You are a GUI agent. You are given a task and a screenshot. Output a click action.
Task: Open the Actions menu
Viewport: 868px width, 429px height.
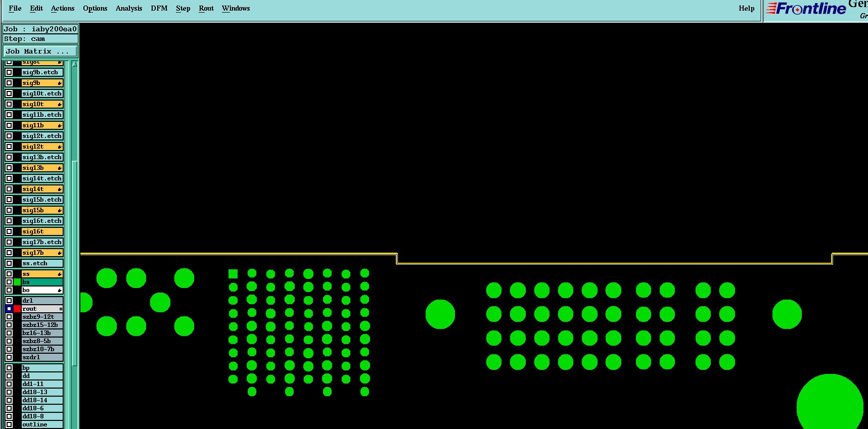point(63,8)
